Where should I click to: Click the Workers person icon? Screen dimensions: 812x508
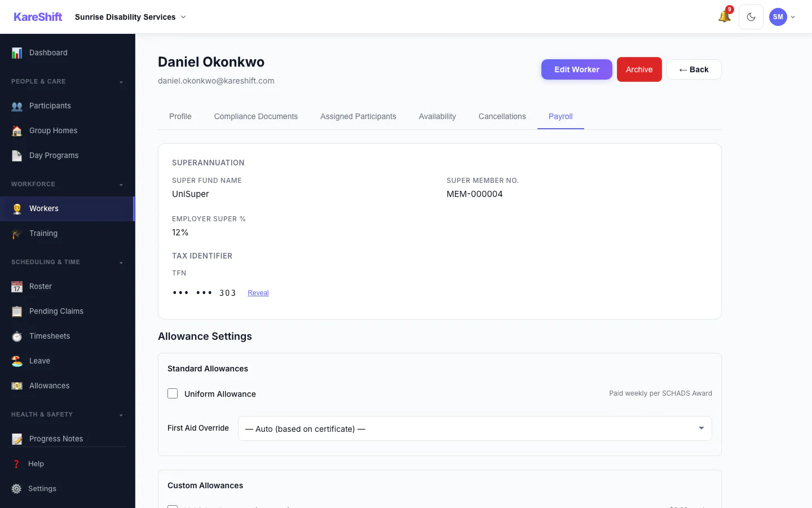point(17,209)
